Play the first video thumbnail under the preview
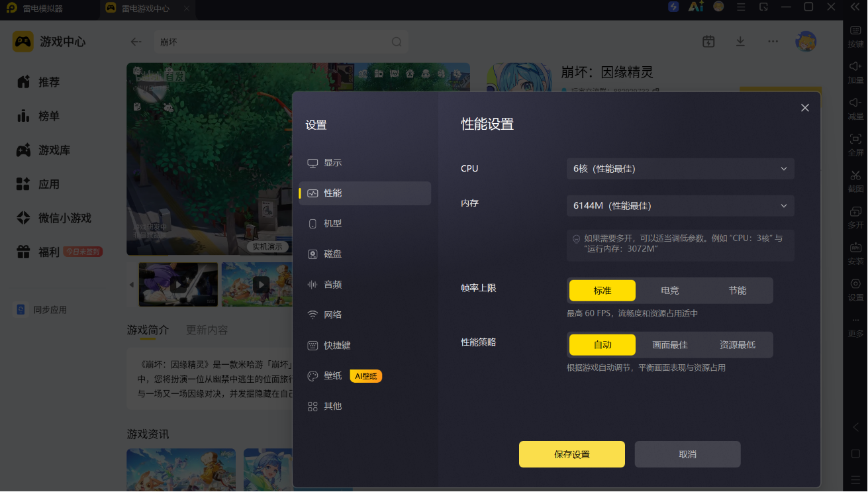 (x=178, y=285)
